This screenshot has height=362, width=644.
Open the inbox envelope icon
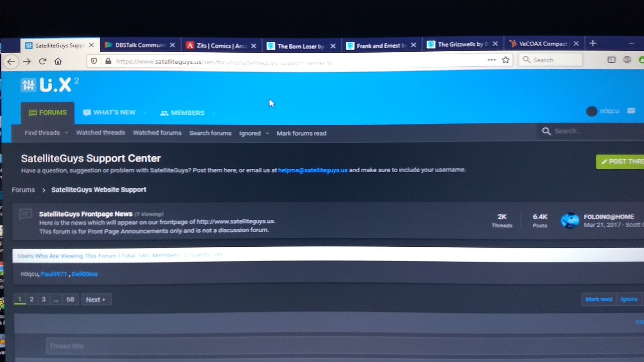(631, 111)
